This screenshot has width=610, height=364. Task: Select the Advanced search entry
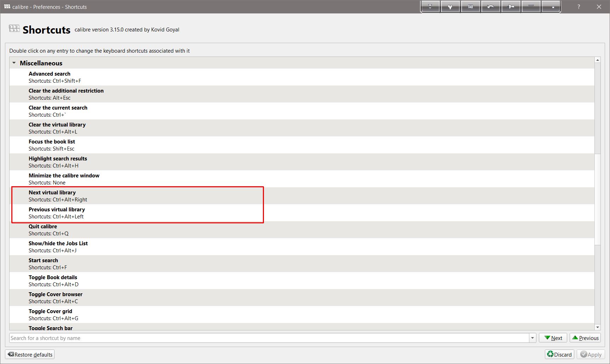302,77
